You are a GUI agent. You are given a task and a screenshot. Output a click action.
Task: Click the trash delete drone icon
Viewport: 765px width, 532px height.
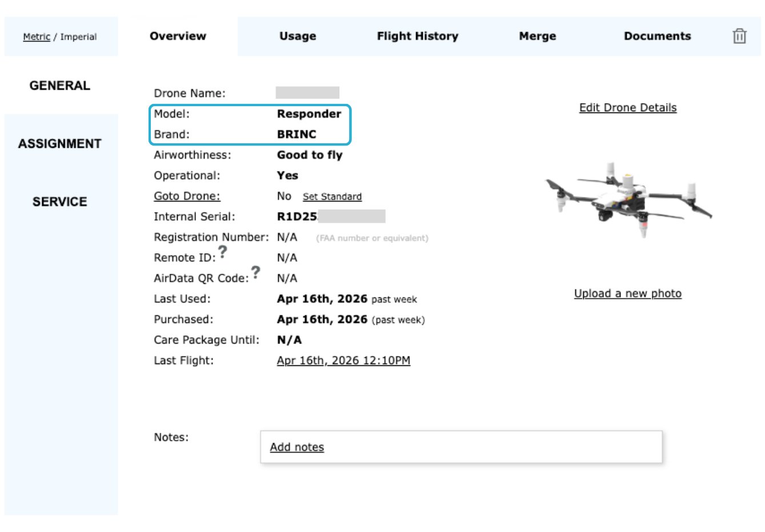[x=739, y=36]
